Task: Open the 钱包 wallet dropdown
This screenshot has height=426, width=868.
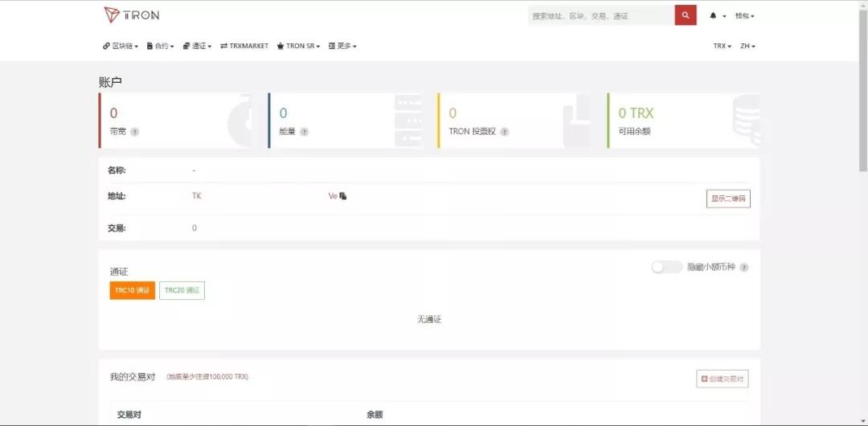Action: pyautogui.click(x=744, y=16)
